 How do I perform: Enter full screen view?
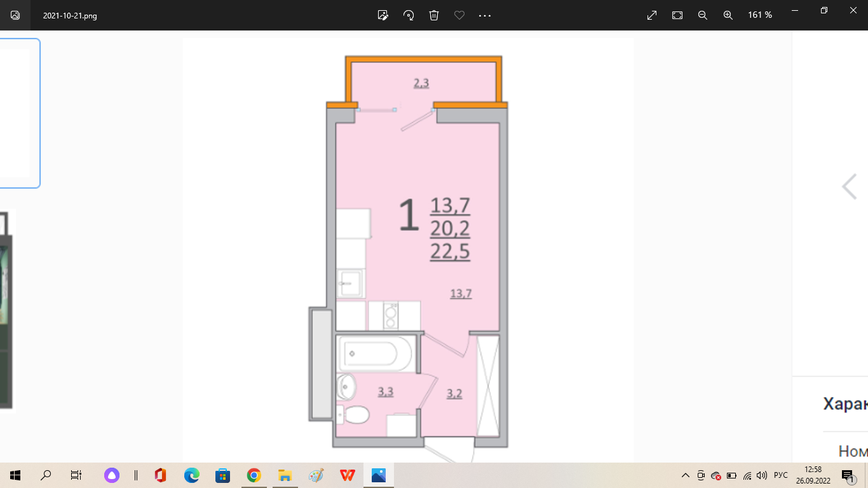click(x=652, y=15)
